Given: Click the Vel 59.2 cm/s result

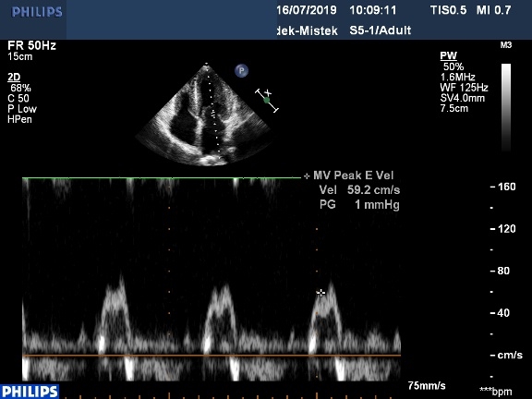Looking at the screenshot, I should 359,190.
